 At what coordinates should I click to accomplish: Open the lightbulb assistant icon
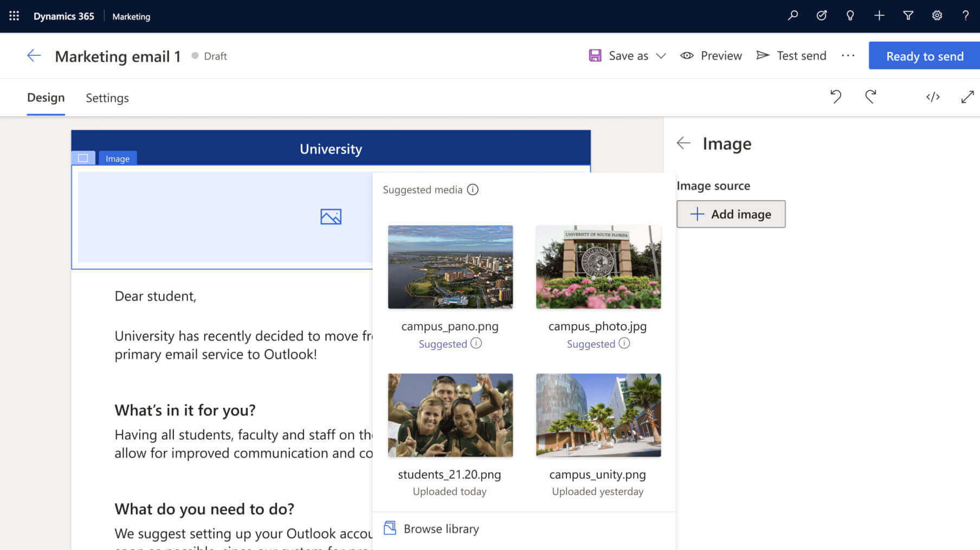[x=850, y=16]
